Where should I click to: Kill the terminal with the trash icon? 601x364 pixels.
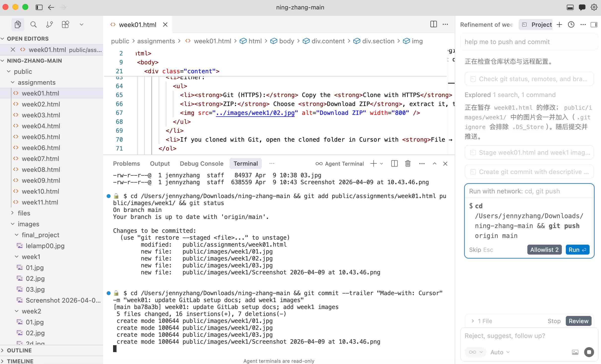[408, 163]
